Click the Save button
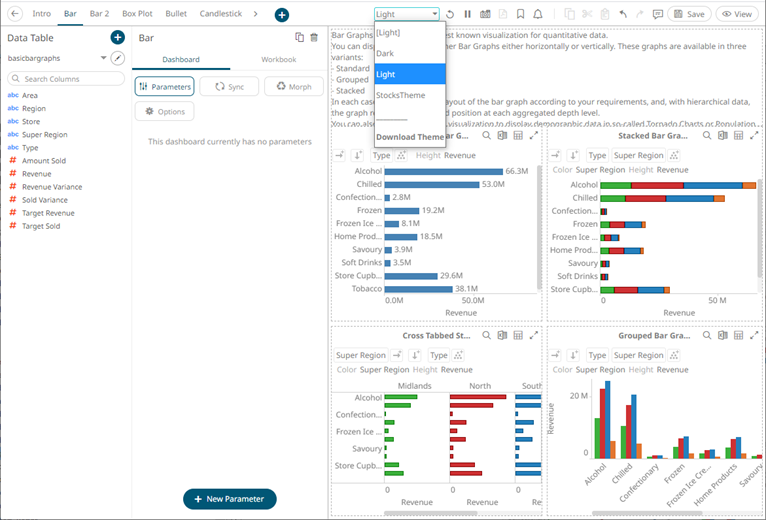This screenshot has width=766, height=520. (690, 15)
